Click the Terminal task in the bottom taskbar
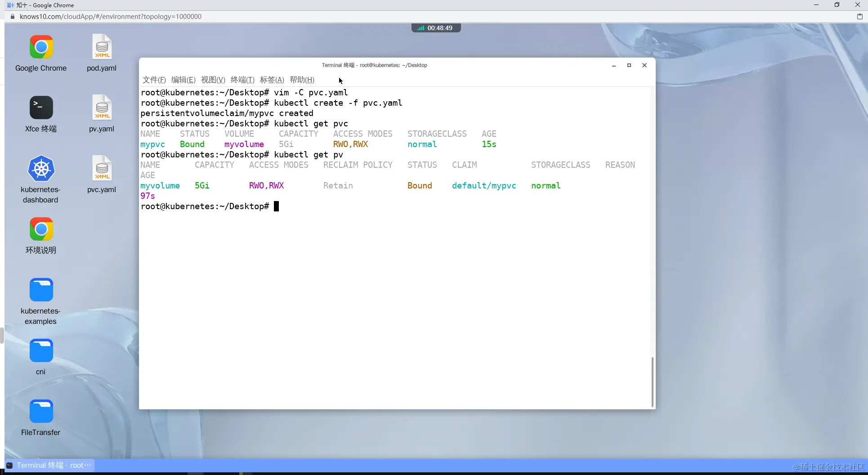Screen dimensions: 868x475 (x=49, y=465)
